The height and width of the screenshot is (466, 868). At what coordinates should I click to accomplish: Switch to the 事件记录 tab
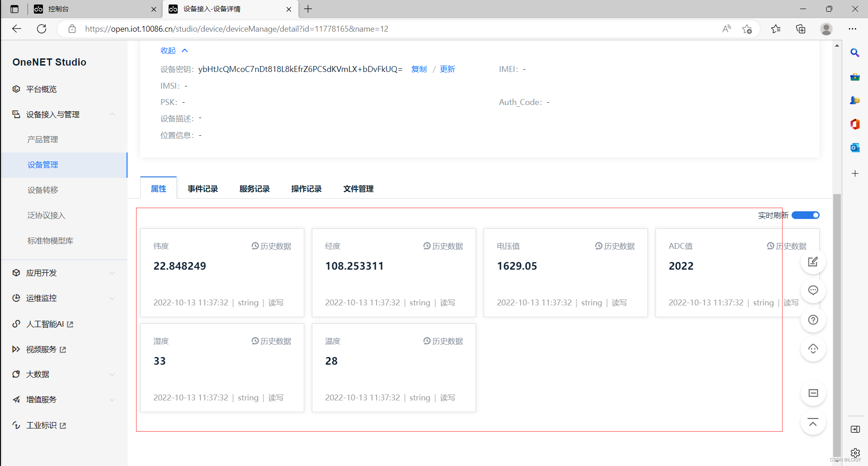click(203, 189)
